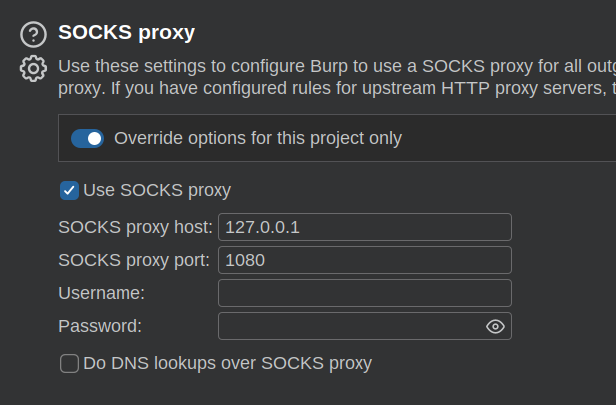Open the SOCKS proxy help icon
The width and height of the screenshot is (616, 405).
(x=33, y=34)
